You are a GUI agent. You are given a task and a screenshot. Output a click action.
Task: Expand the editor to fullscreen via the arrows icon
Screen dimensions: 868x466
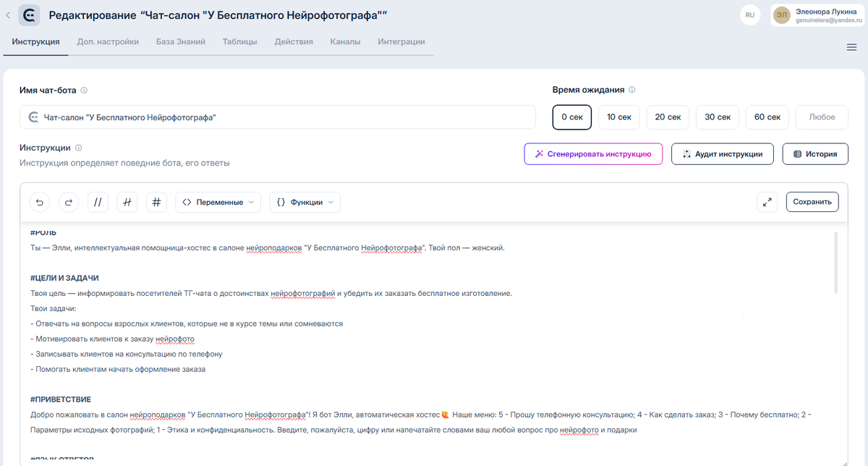coord(767,202)
